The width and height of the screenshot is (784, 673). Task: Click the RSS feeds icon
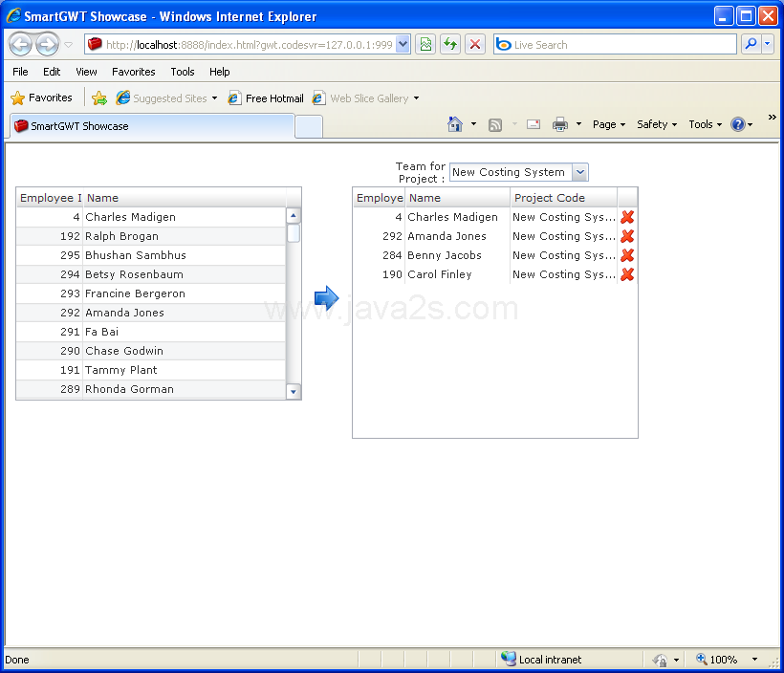[x=495, y=124]
